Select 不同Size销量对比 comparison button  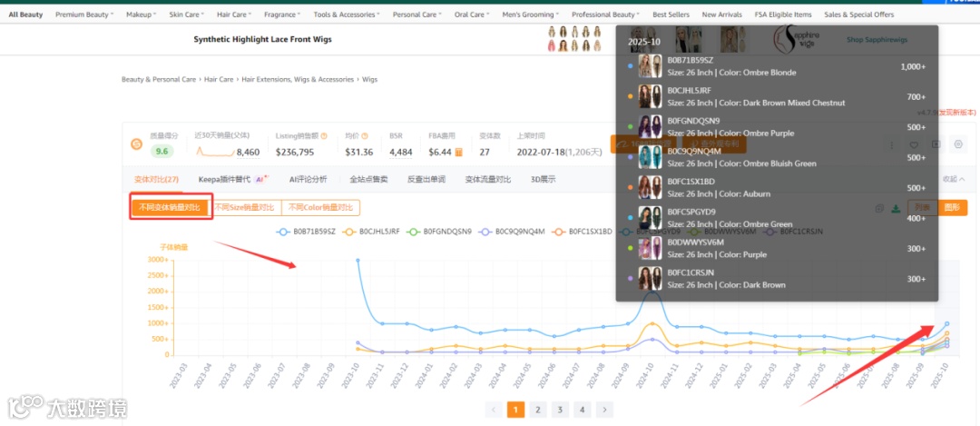244,207
